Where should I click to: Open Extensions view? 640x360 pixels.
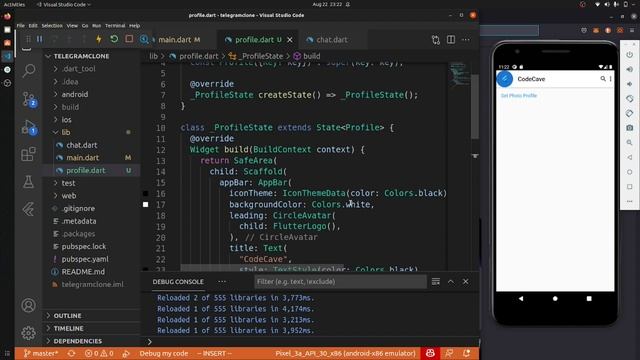[29, 154]
